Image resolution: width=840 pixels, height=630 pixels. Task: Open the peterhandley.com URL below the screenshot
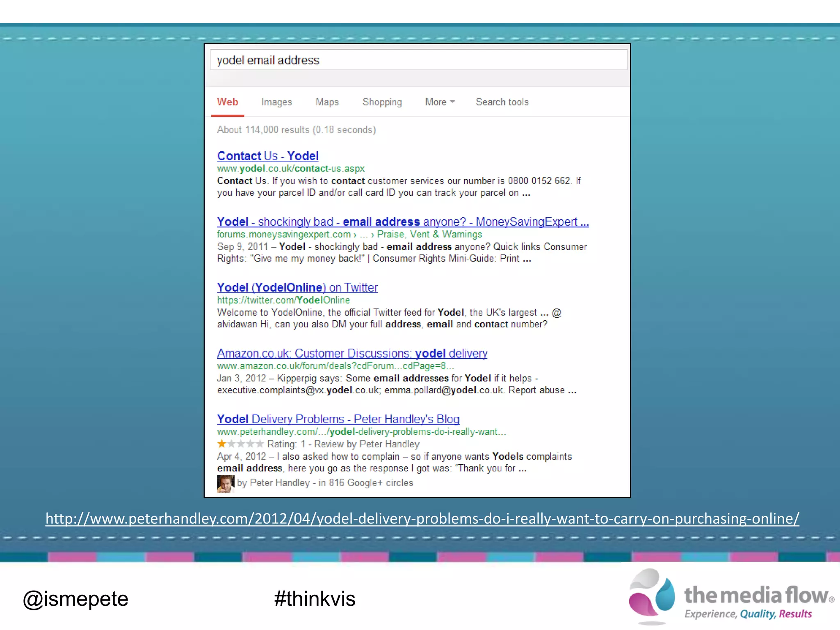[x=422, y=519]
